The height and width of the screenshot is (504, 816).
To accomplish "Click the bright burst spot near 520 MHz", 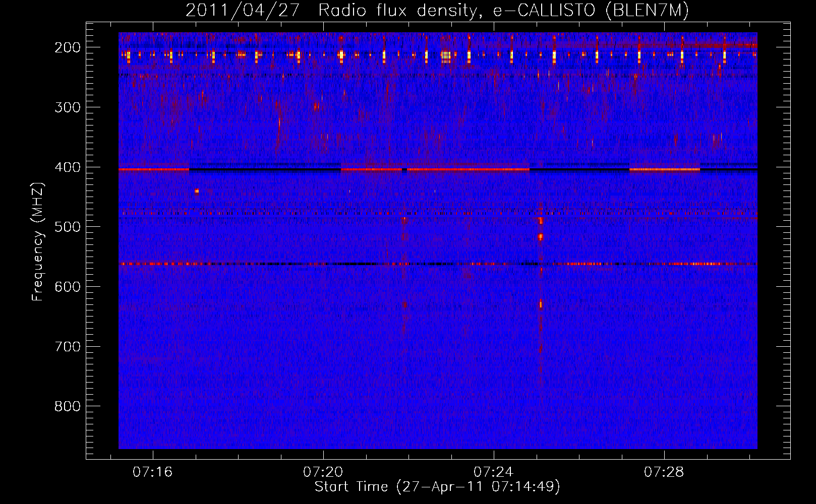I will click(x=541, y=237).
